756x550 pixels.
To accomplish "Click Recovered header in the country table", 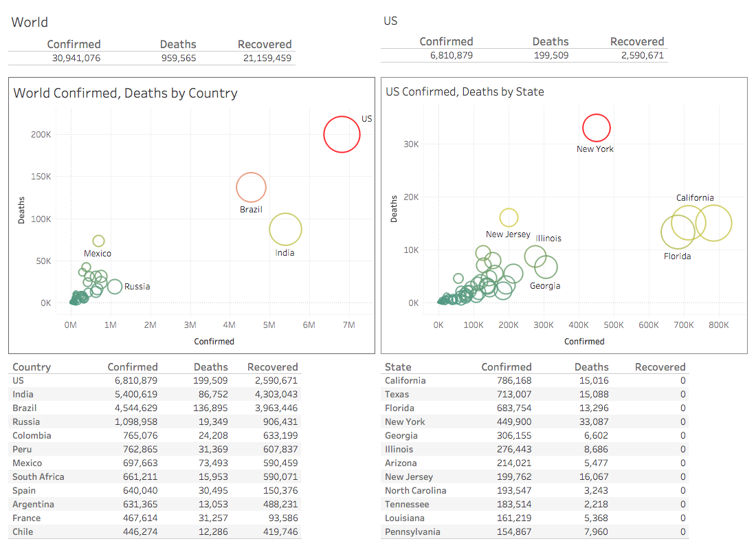I will click(x=272, y=367).
